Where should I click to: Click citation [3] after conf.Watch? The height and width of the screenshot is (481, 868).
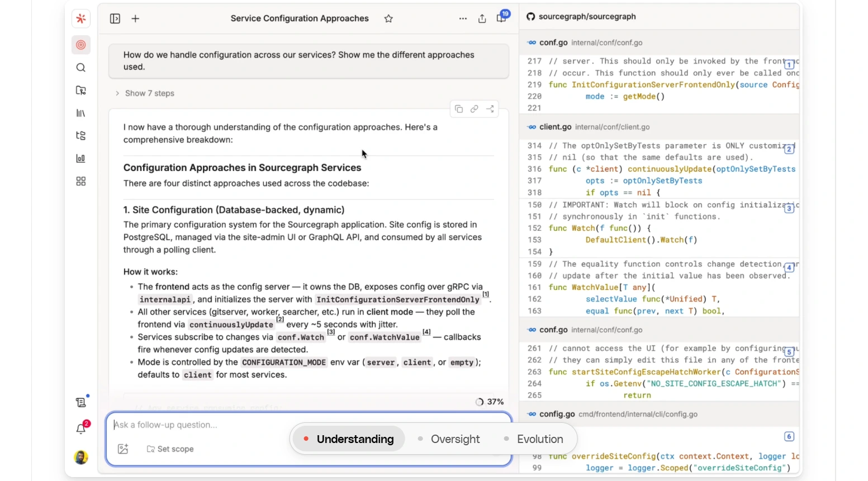pyautogui.click(x=331, y=332)
